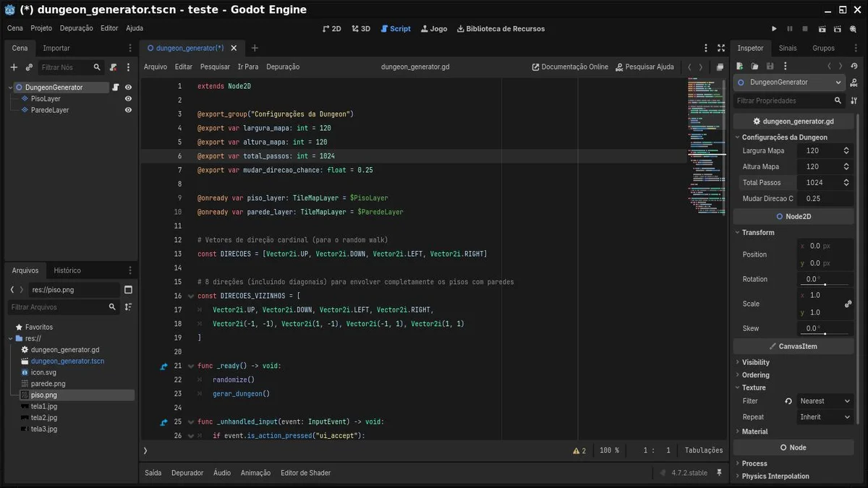Switch to the Importar tab

click(x=56, y=48)
